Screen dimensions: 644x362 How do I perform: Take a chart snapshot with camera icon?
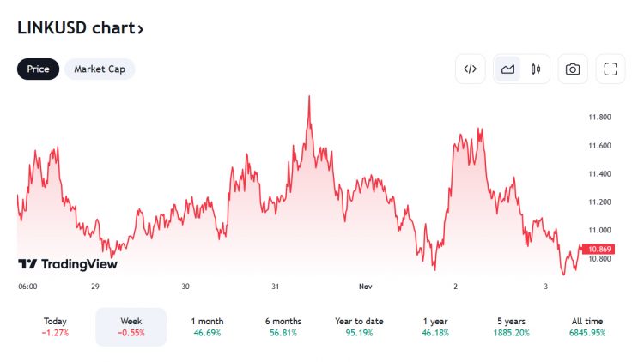[x=573, y=69]
